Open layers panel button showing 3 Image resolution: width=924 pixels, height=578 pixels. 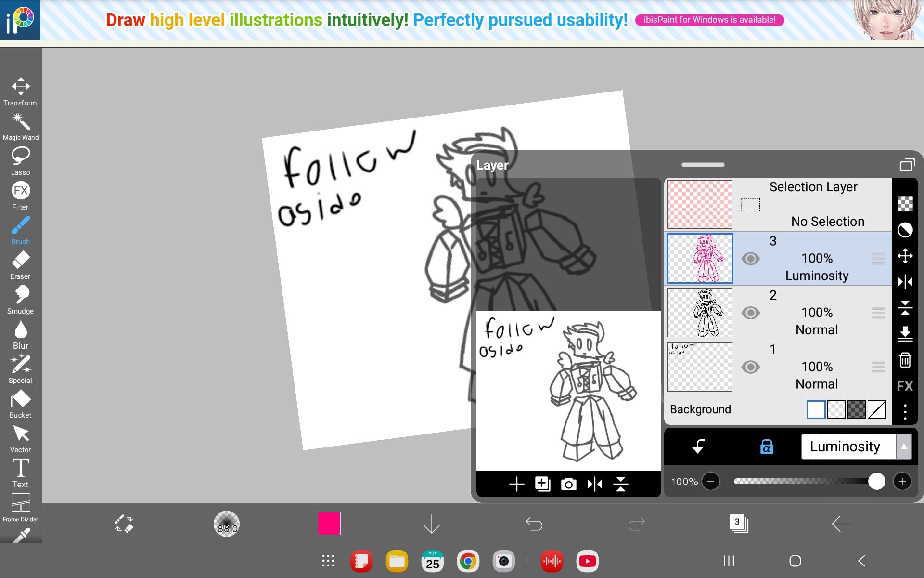point(739,524)
